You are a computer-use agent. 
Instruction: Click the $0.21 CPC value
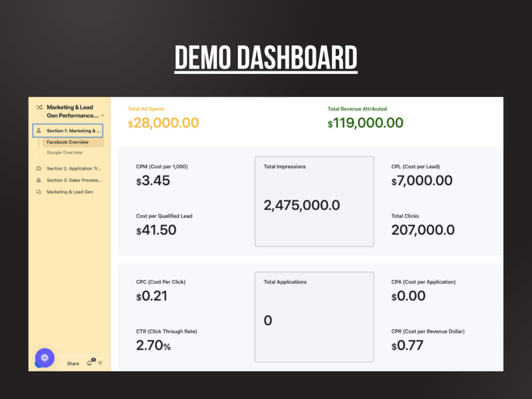[152, 296]
